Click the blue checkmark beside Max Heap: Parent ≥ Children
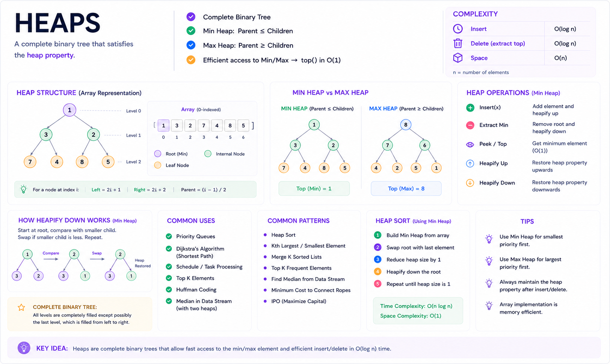The width and height of the screenshot is (610, 364). tap(191, 45)
